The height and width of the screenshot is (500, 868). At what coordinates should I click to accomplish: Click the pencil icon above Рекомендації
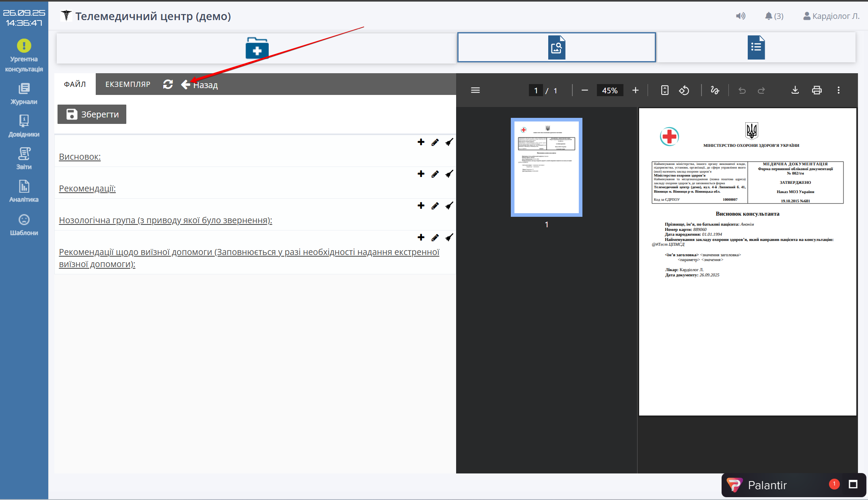click(x=435, y=174)
